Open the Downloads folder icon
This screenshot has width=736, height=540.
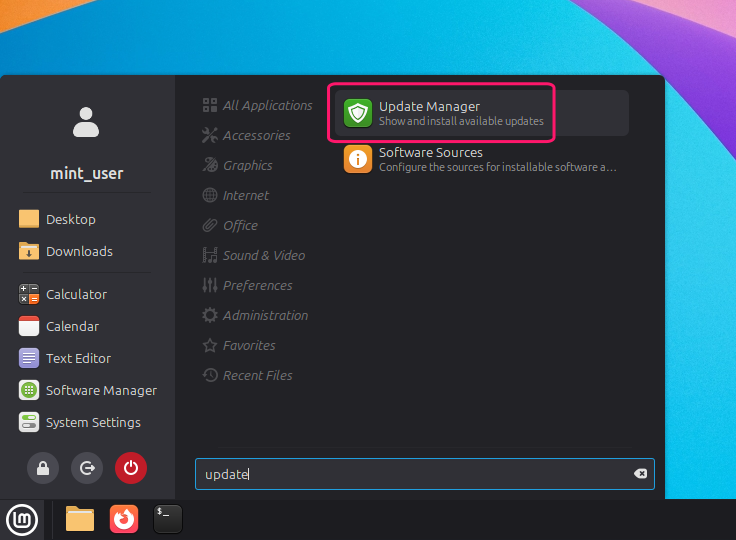29,251
